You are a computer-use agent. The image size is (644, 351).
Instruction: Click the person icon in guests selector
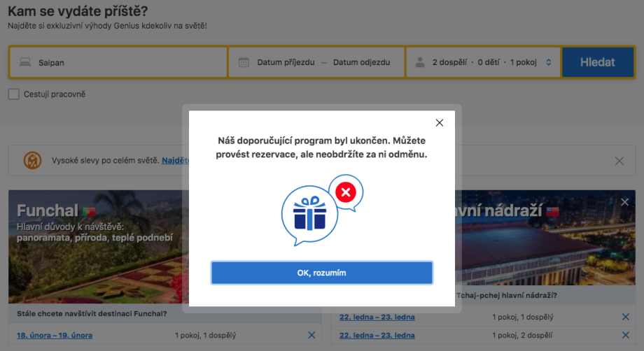click(420, 62)
